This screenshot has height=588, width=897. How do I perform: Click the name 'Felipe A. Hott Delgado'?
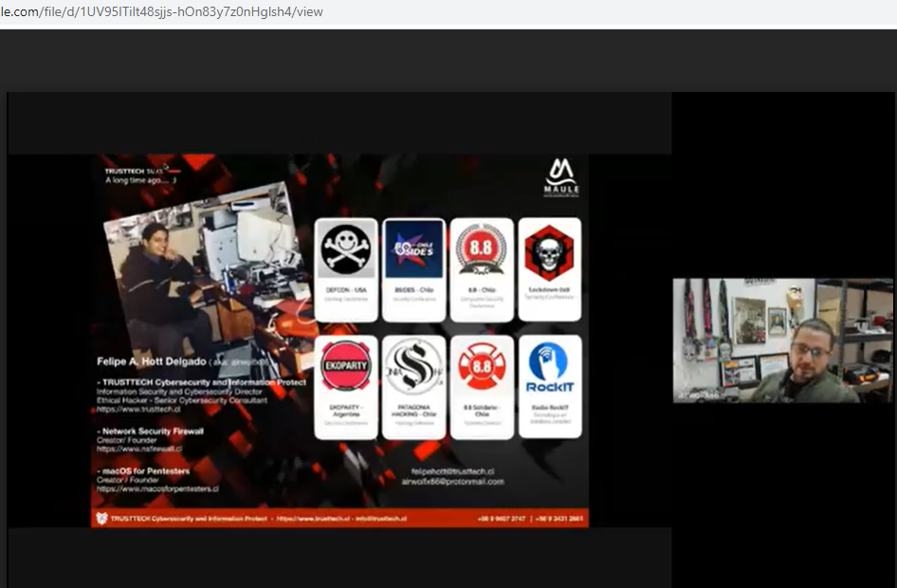[152, 361]
